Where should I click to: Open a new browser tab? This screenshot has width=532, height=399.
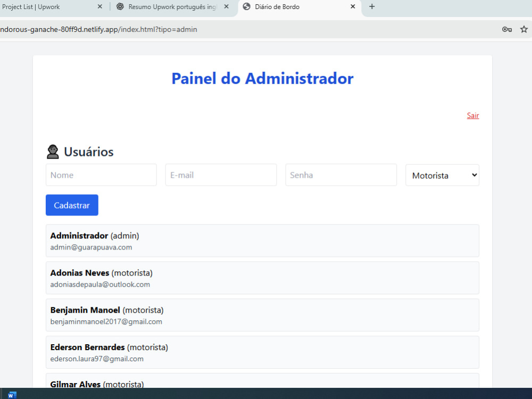point(372,6)
